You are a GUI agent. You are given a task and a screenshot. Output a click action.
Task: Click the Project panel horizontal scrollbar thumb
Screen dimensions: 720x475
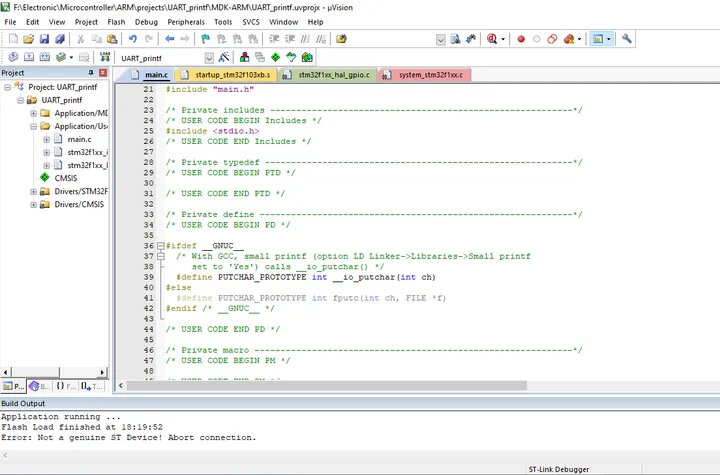pyautogui.click(x=35, y=372)
